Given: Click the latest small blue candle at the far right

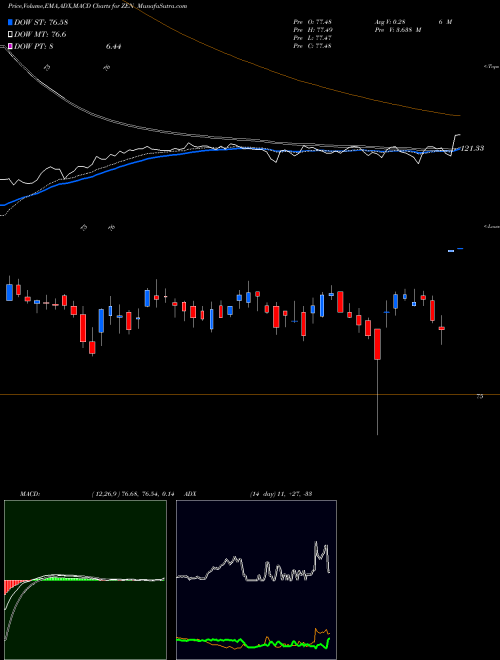Looking at the screenshot, I should [460, 249].
